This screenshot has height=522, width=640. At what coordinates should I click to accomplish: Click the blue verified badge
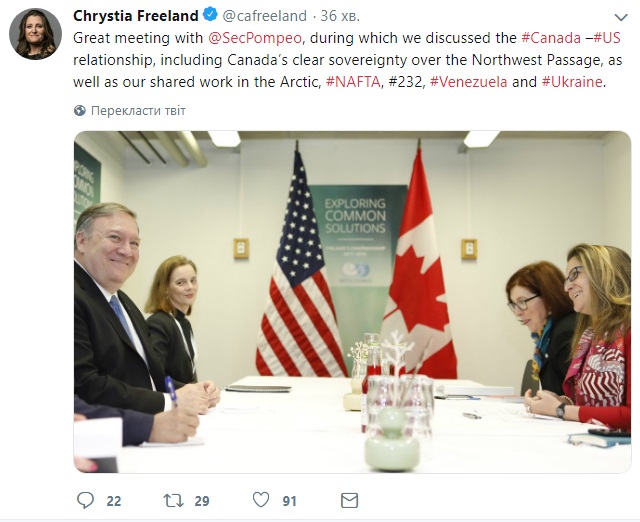(210, 16)
